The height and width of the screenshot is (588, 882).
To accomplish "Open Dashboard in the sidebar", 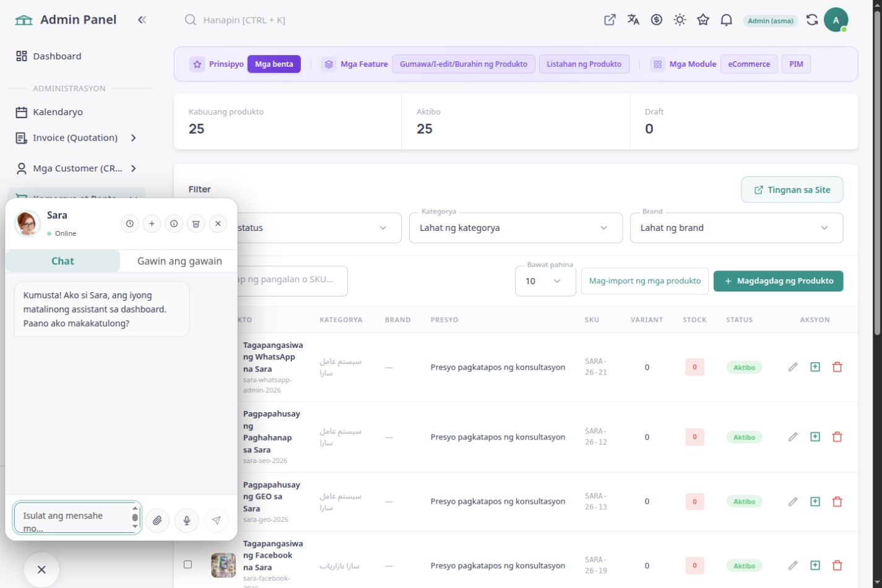I will tap(76, 56).
